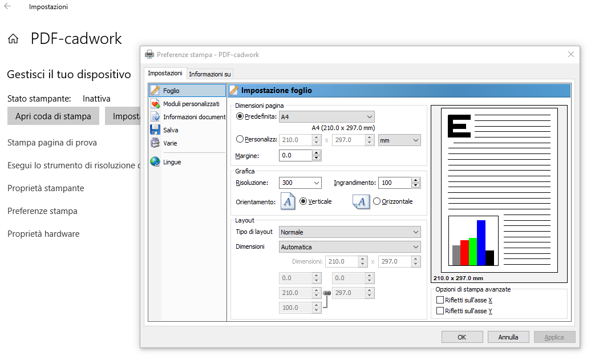The height and width of the screenshot is (364, 595).
Task: Click the chain link aspect-ratio icon
Action: pos(327,293)
